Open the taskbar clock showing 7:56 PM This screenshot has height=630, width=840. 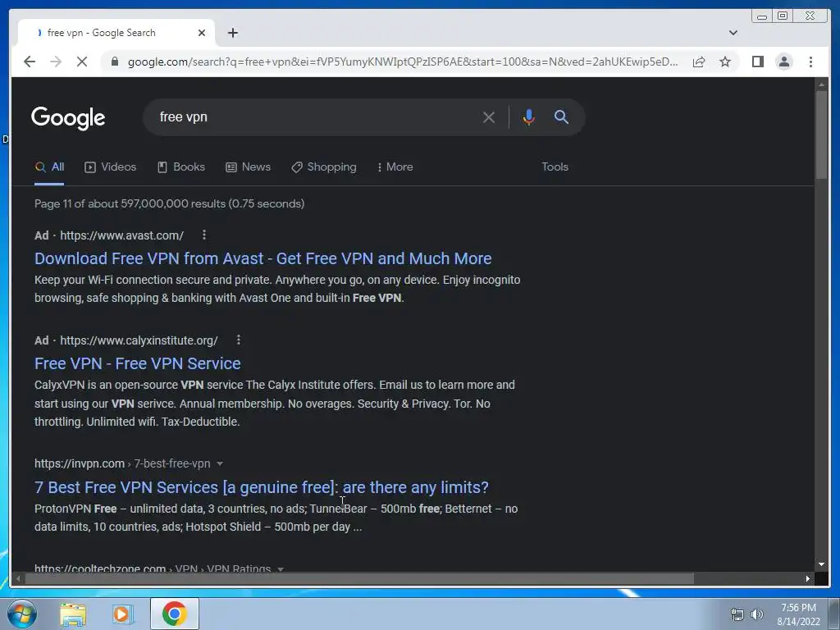point(798,614)
